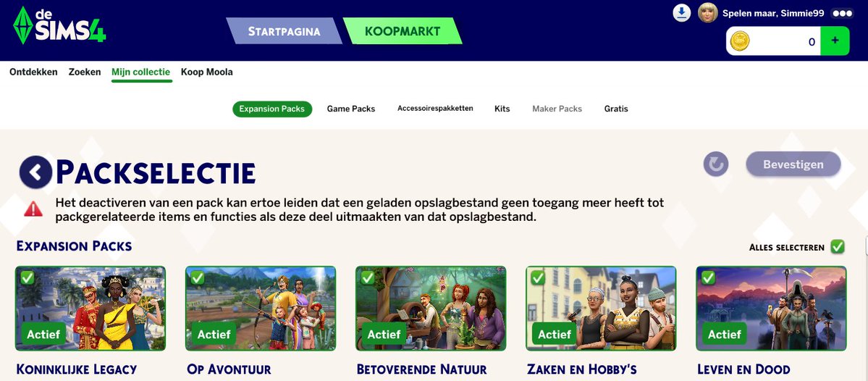Image resolution: width=868 pixels, height=381 pixels.
Task: Click the Simmie99 avatar picture
Action: [x=707, y=13]
